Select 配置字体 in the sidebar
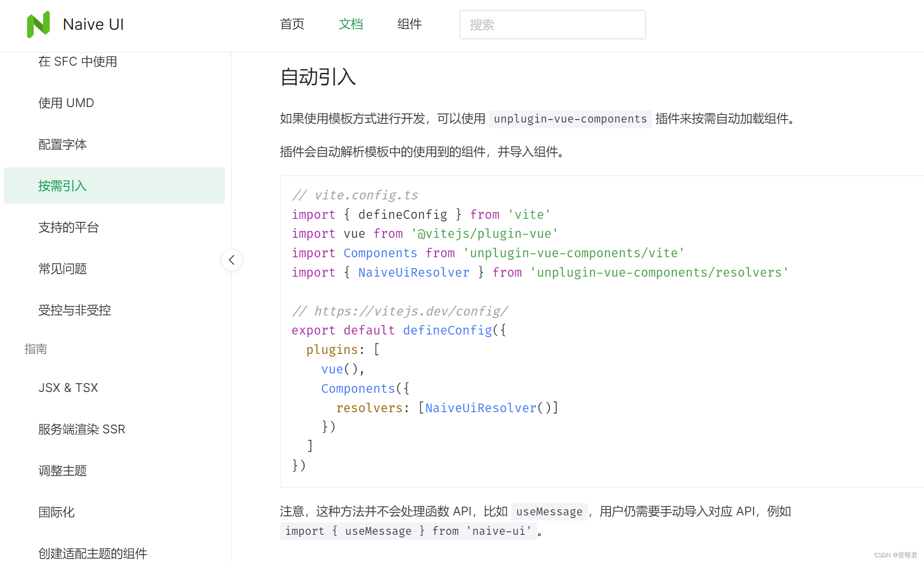 pyautogui.click(x=63, y=144)
